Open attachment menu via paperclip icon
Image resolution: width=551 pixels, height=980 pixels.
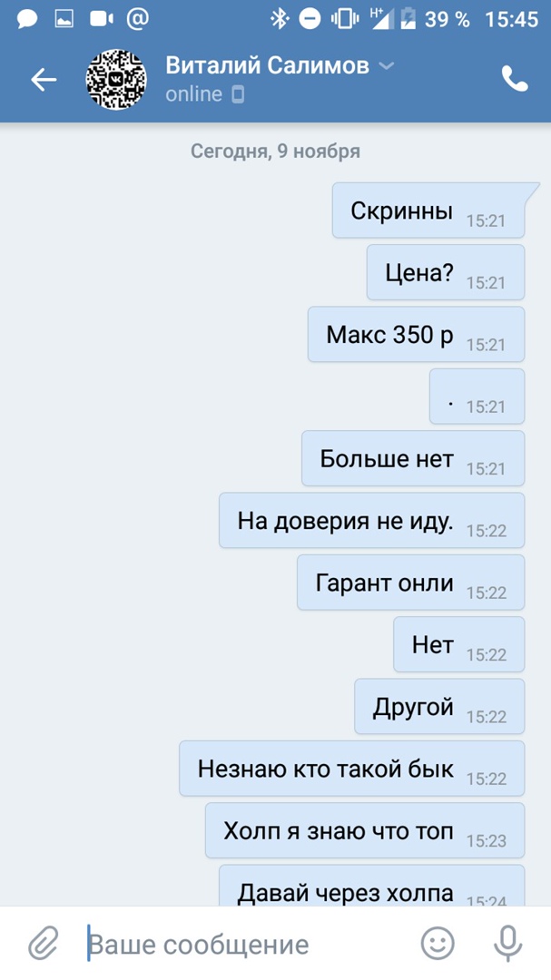coord(44,943)
